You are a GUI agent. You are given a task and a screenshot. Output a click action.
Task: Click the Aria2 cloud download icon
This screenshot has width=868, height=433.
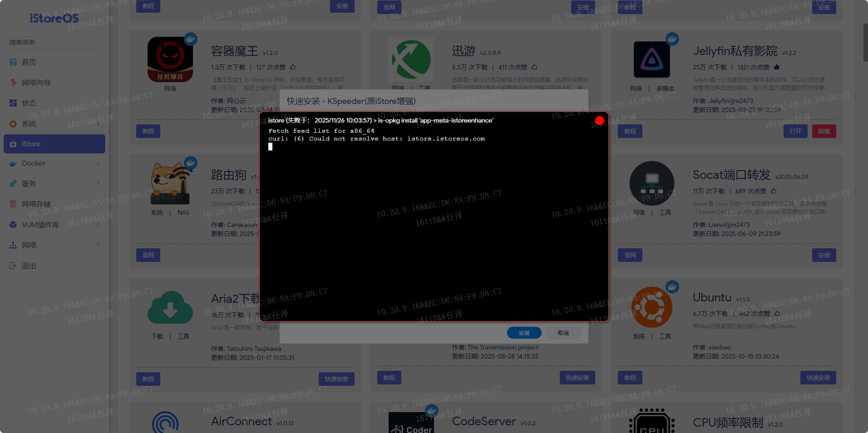pyautogui.click(x=170, y=307)
